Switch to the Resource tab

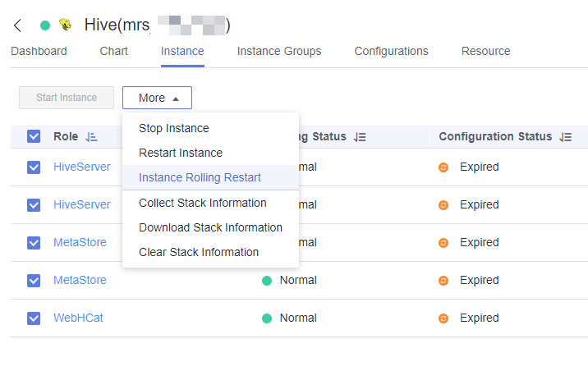[x=485, y=51]
